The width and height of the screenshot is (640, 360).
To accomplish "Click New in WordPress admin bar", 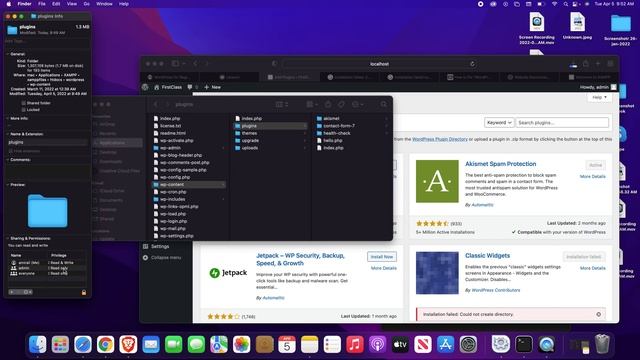I will (213, 87).
